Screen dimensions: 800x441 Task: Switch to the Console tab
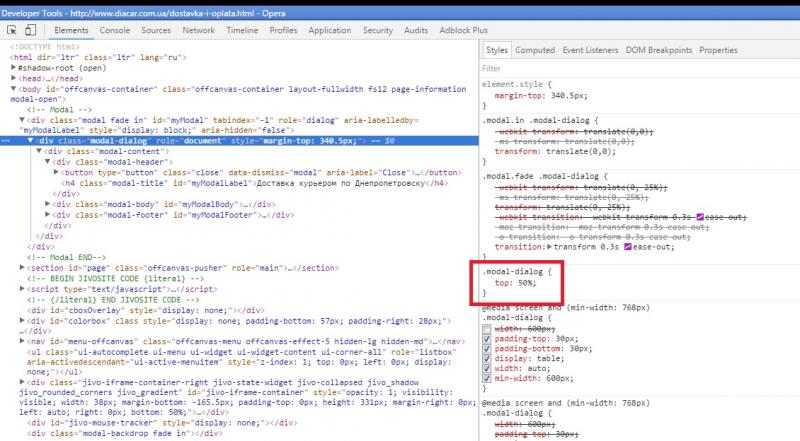115,30
